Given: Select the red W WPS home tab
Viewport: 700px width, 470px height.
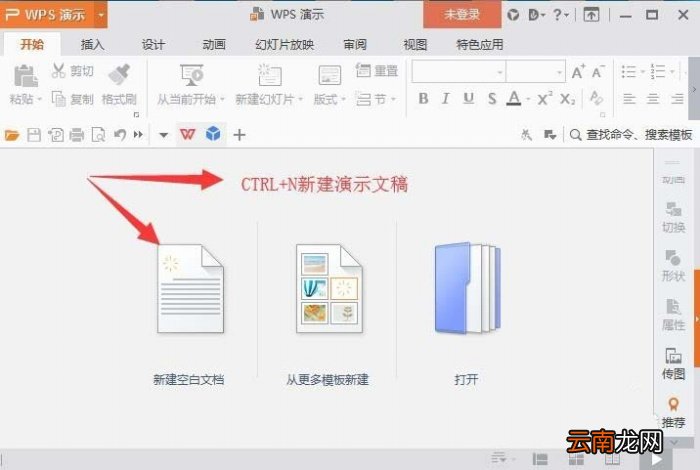Looking at the screenshot, I should [x=188, y=134].
